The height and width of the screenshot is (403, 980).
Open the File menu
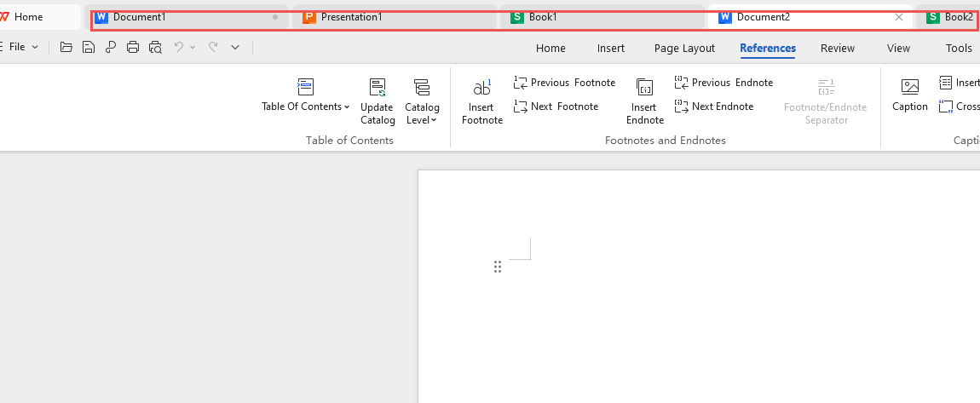[x=19, y=47]
